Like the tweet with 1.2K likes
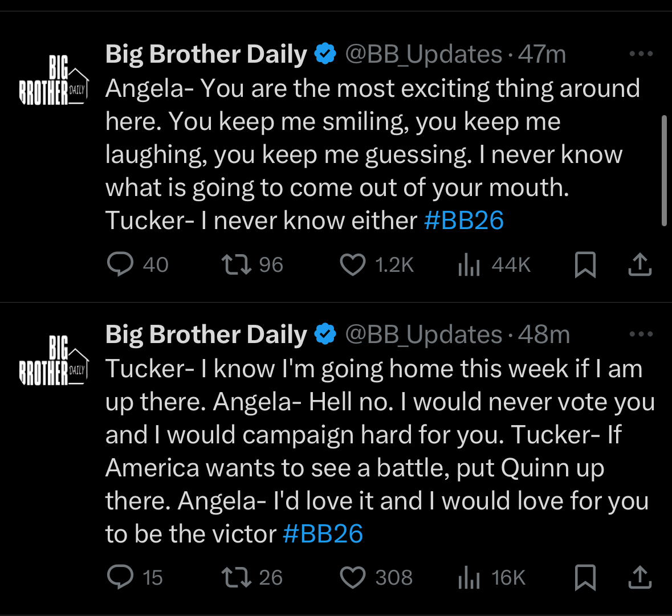Viewport: 672px width, 616px height. (352, 264)
